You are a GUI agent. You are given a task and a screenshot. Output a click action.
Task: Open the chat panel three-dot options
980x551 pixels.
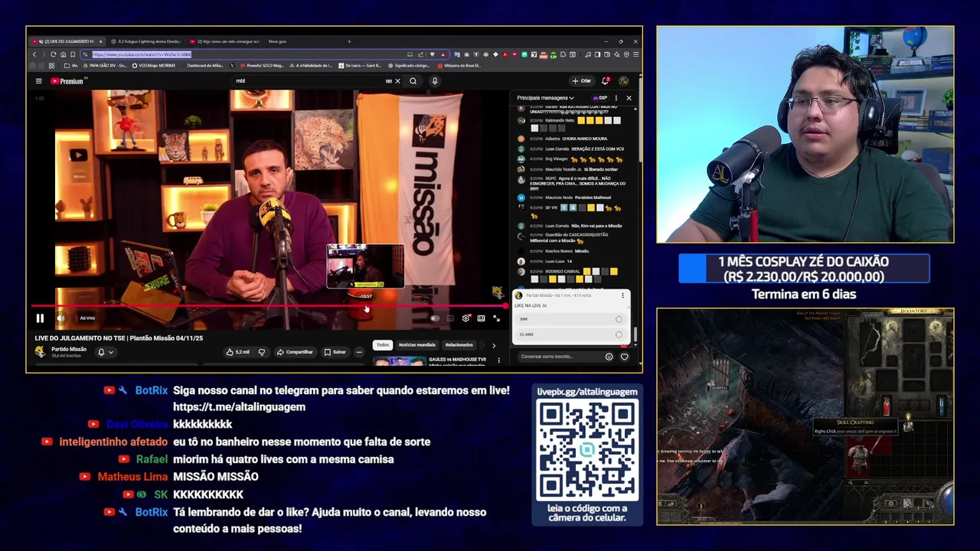(x=616, y=98)
